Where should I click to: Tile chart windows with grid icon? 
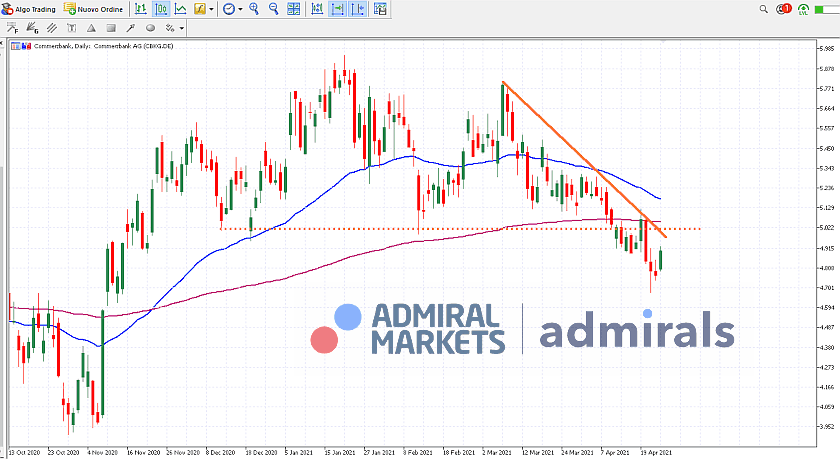[294, 9]
